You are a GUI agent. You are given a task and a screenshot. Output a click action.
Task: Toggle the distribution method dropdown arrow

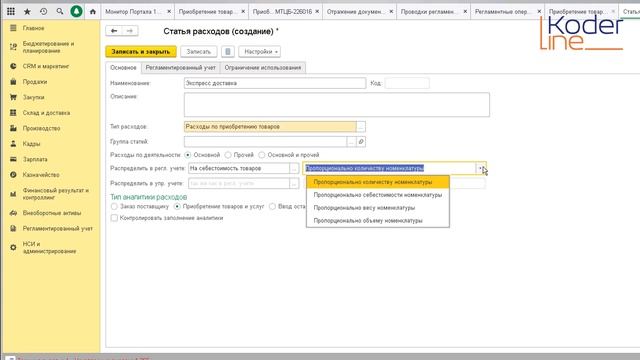click(480, 168)
